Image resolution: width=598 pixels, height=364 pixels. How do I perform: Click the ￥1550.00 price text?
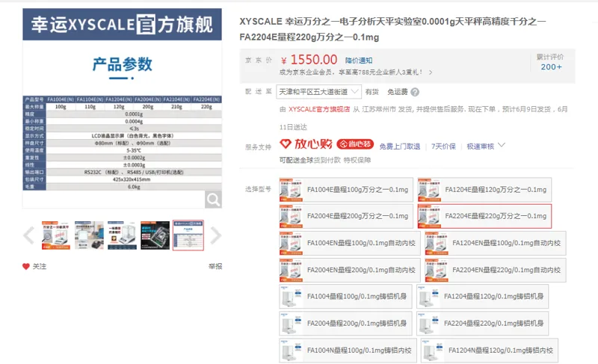(309, 60)
